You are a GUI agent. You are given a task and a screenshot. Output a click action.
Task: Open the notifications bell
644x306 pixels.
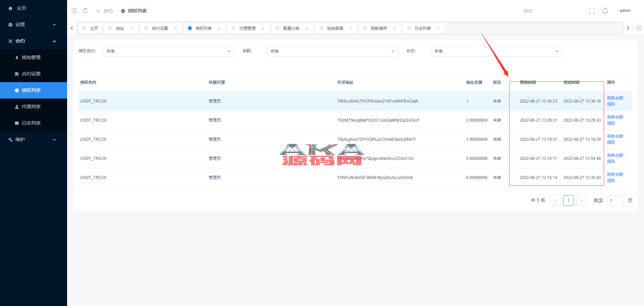click(x=605, y=11)
